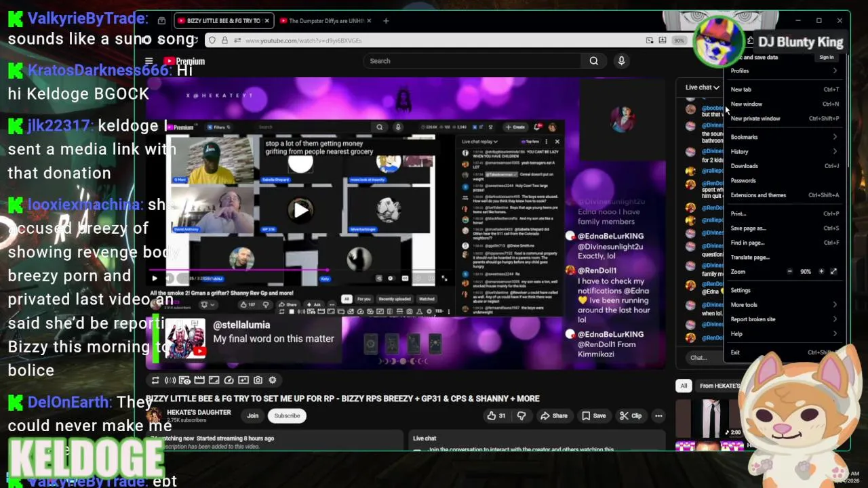The width and height of the screenshot is (868, 488).
Task: Click the cinema mode icon in enhancer toolbar
Action: coord(199,380)
